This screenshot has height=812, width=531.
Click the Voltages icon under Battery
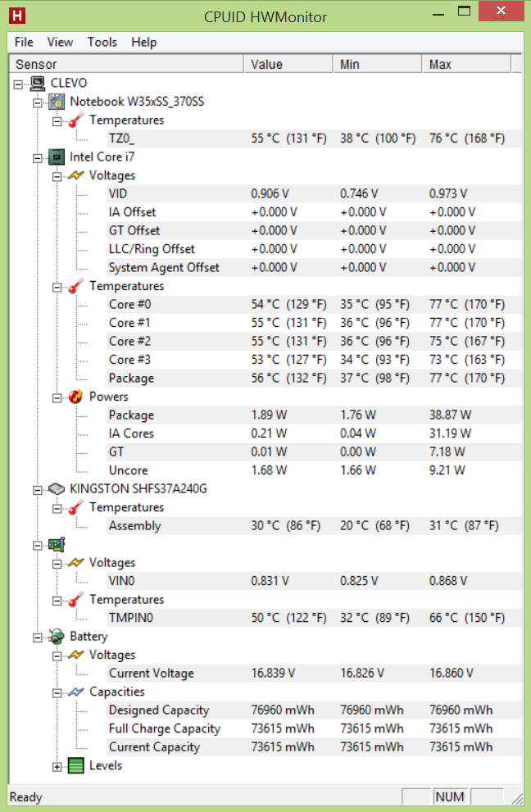tap(75, 655)
